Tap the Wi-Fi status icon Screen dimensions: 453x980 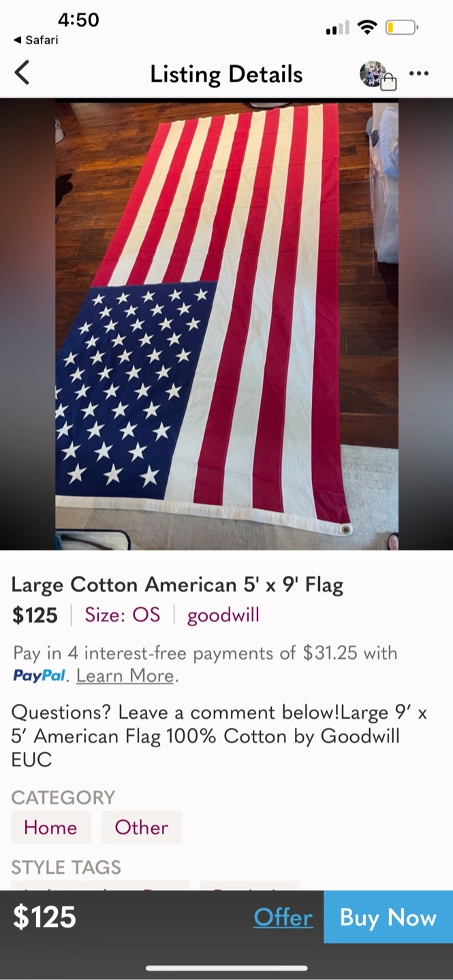368,28
